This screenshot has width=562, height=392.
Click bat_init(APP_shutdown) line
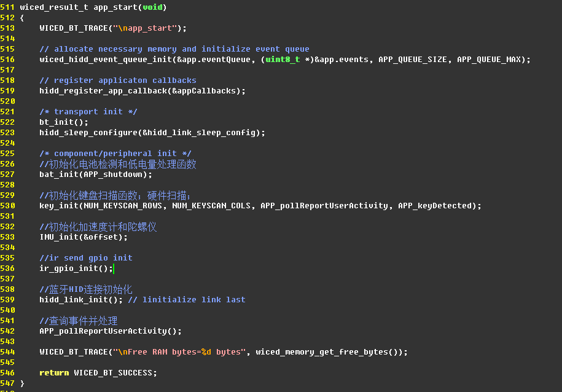pyautogui.click(x=96, y=174)
